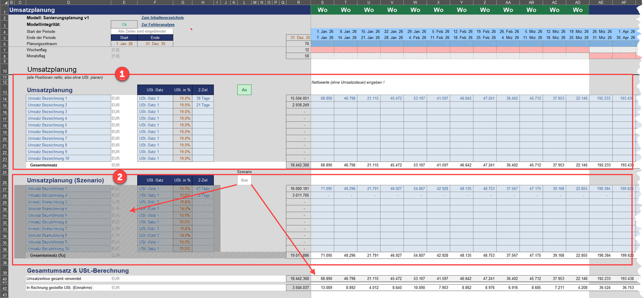
Task: Open USt.-Satz 1 cell for Umsatz Bezeichnung 3
Action: (155, 112)
